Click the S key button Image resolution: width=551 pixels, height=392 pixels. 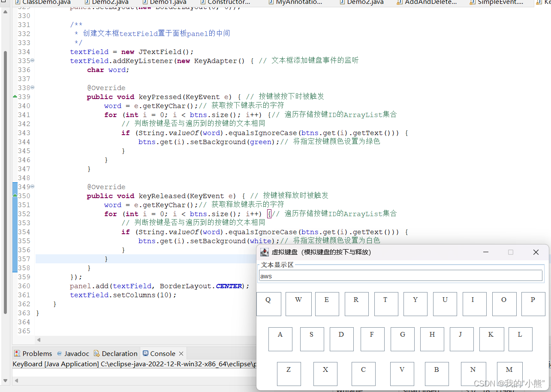click(x=312, y=339)
